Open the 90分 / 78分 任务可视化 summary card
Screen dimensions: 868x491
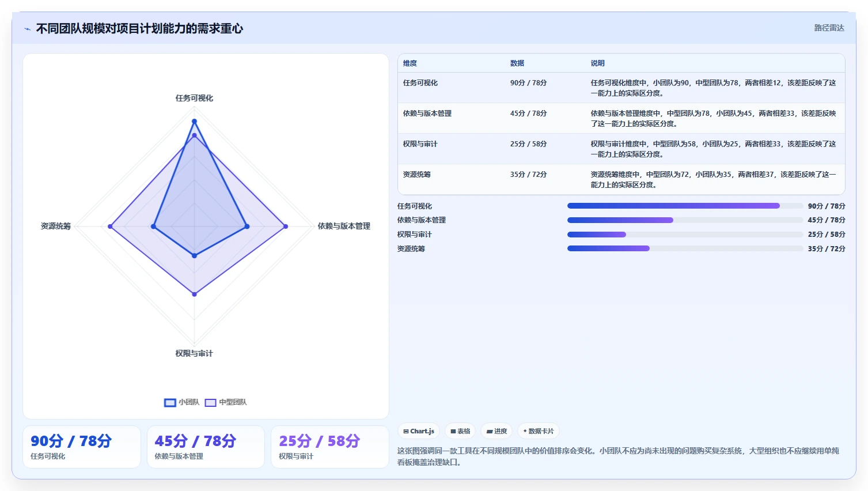(82, 447)
